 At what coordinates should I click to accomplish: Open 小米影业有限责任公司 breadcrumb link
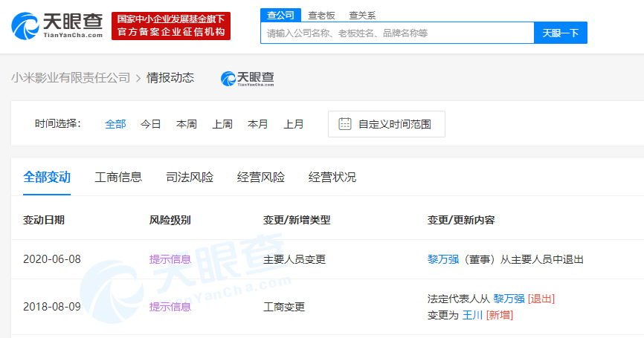(71, 78)
